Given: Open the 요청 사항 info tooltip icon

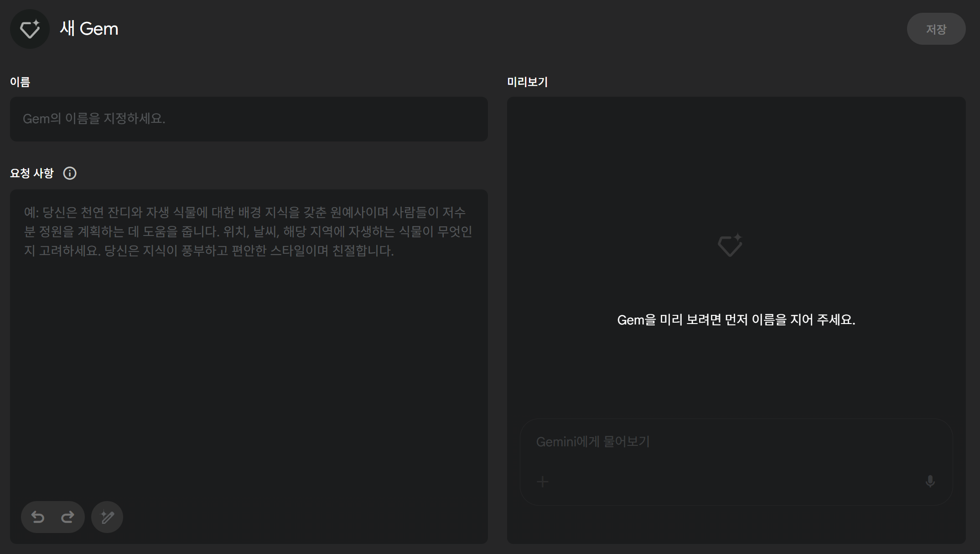Looking at the screenshot, I should (x=70, y=173).
